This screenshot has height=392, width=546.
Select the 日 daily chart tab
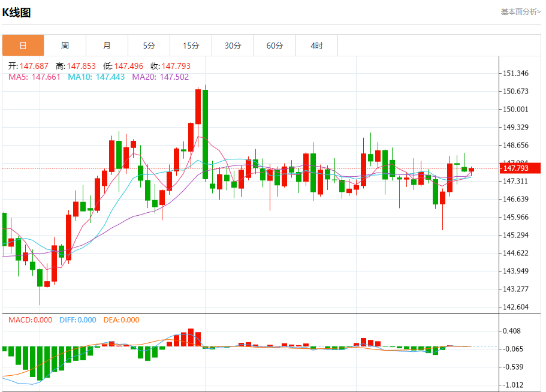click(23, 46)
